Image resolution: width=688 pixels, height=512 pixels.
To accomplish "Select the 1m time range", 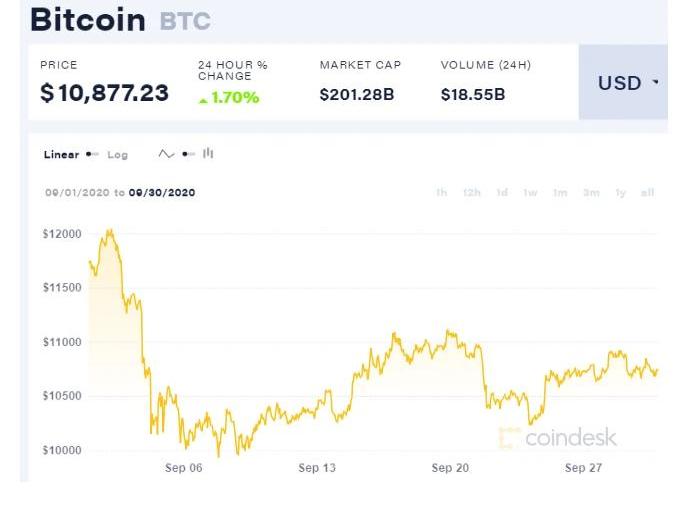I will coord(560,193).
